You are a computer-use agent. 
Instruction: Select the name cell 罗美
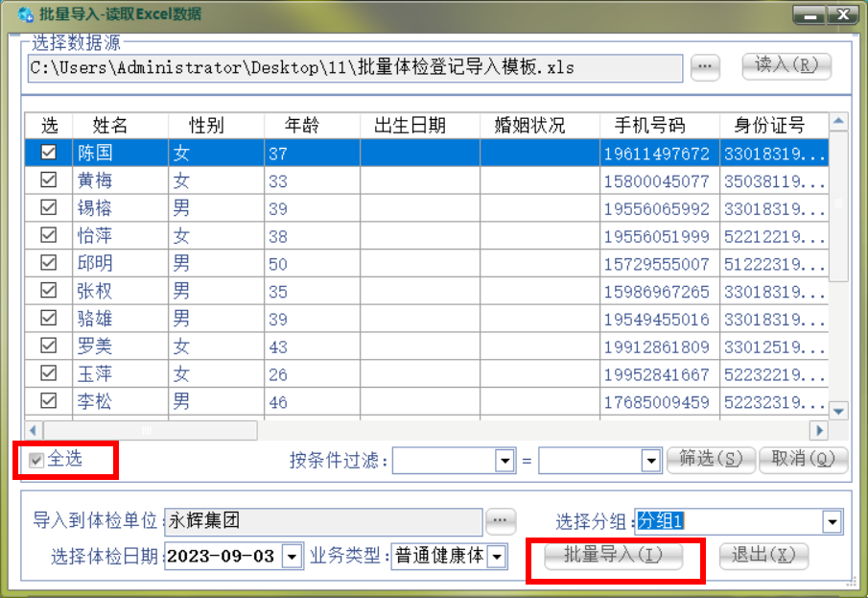(120, 346)
